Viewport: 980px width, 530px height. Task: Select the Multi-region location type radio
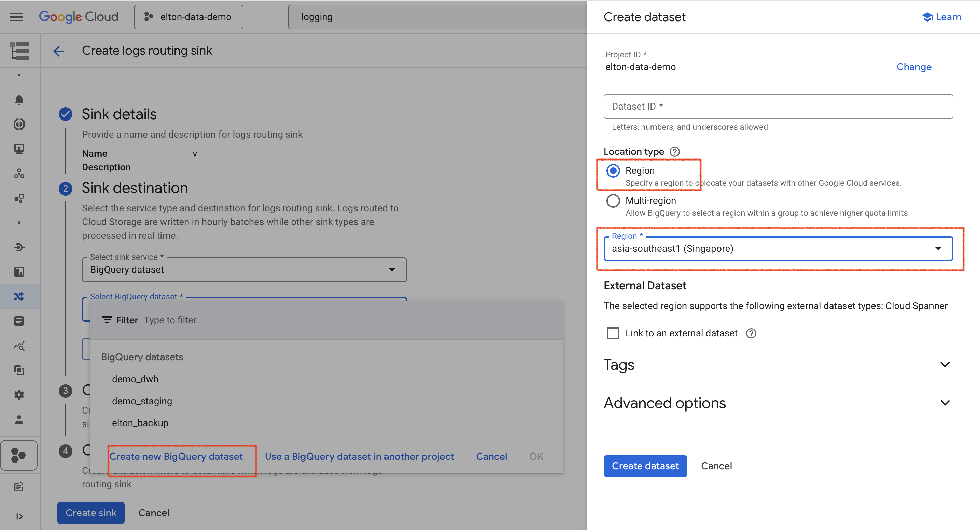pyautogui.click(x=613, y=200)
